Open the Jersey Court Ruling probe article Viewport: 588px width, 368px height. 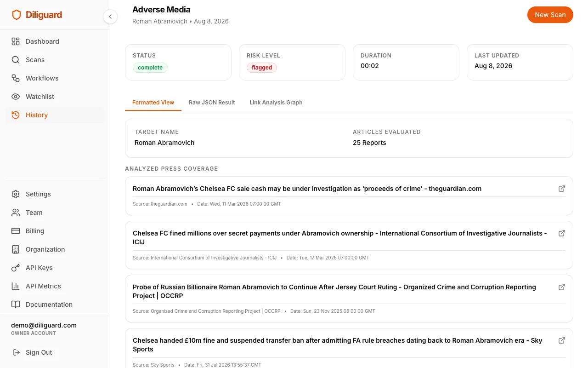click(334, 291)
